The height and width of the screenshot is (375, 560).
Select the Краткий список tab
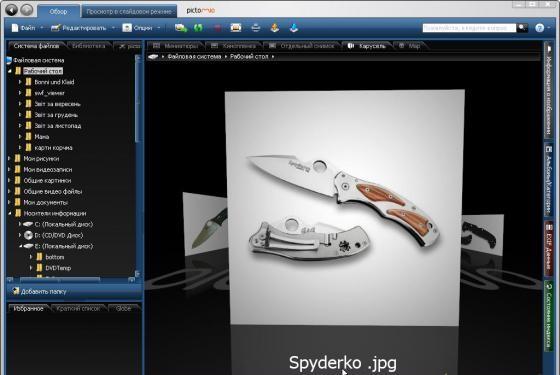[x=78, y=308]
